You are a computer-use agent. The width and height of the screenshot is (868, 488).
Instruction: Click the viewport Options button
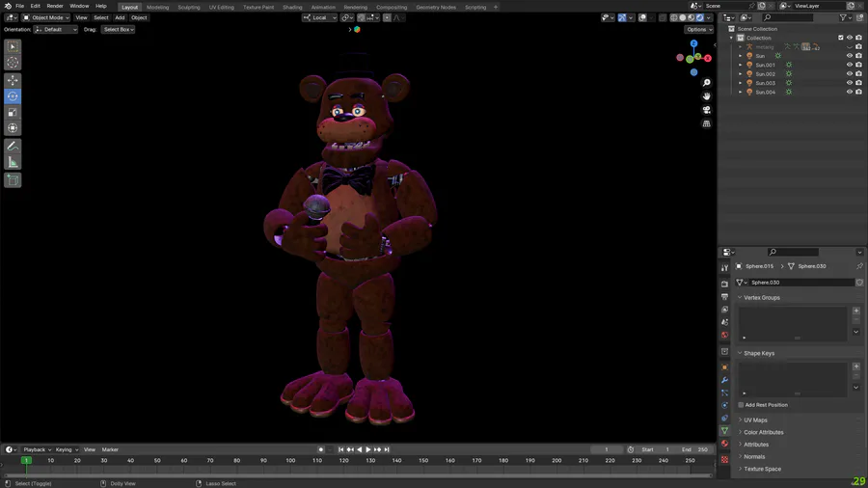point(698,29)
